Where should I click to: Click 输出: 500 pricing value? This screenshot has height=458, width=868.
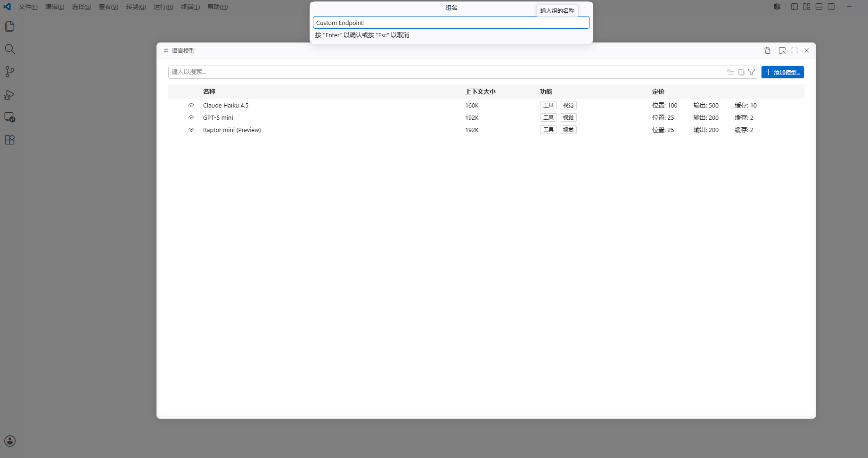click(x=706, y=105)
